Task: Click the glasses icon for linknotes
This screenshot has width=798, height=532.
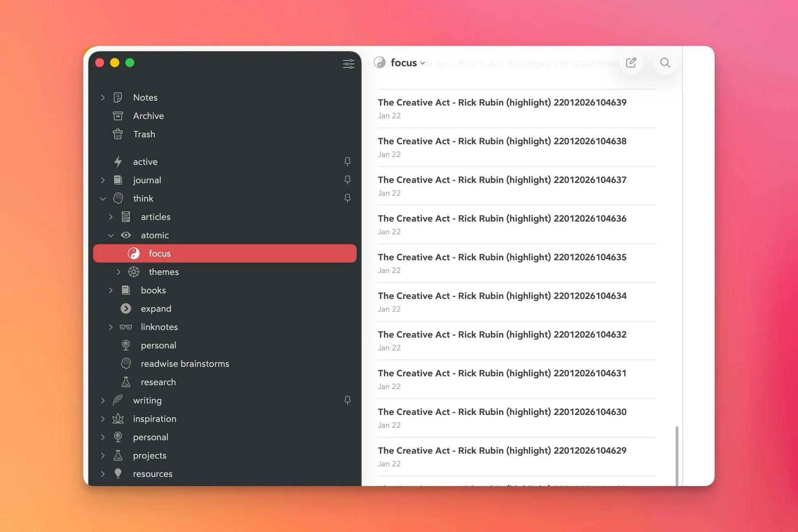Action: tap(126, 327)
